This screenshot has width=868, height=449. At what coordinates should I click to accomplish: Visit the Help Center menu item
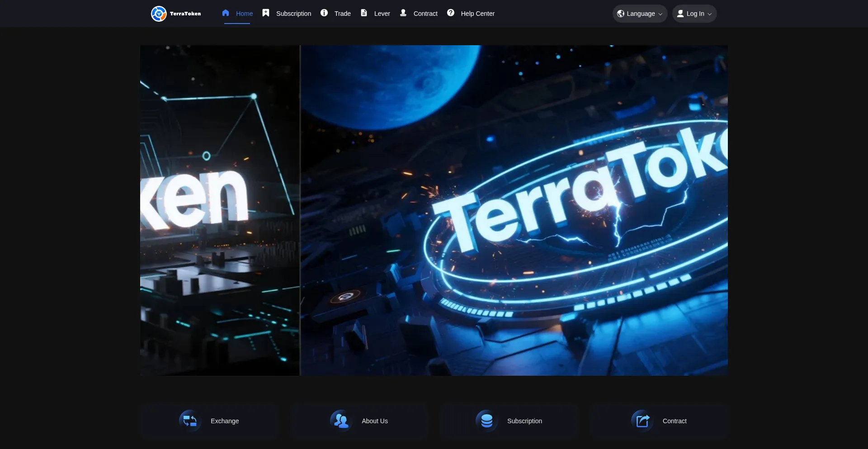pos(478,14)
